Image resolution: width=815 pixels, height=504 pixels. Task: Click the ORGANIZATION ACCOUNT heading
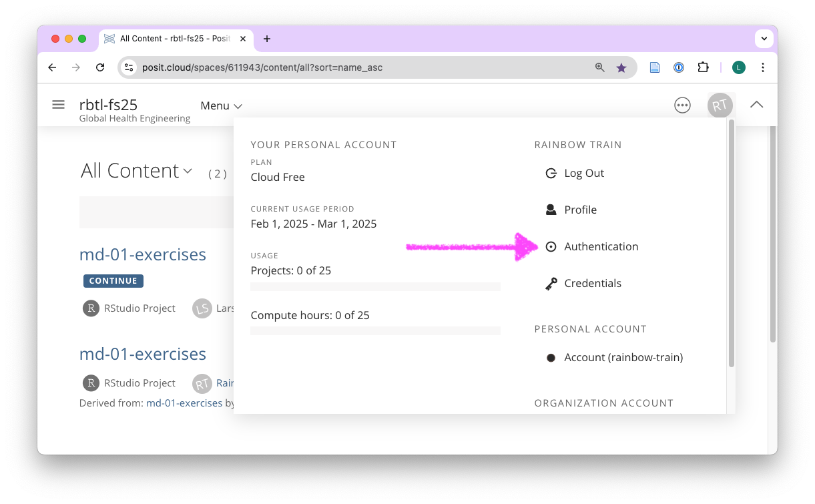click(x=604, y=403)
